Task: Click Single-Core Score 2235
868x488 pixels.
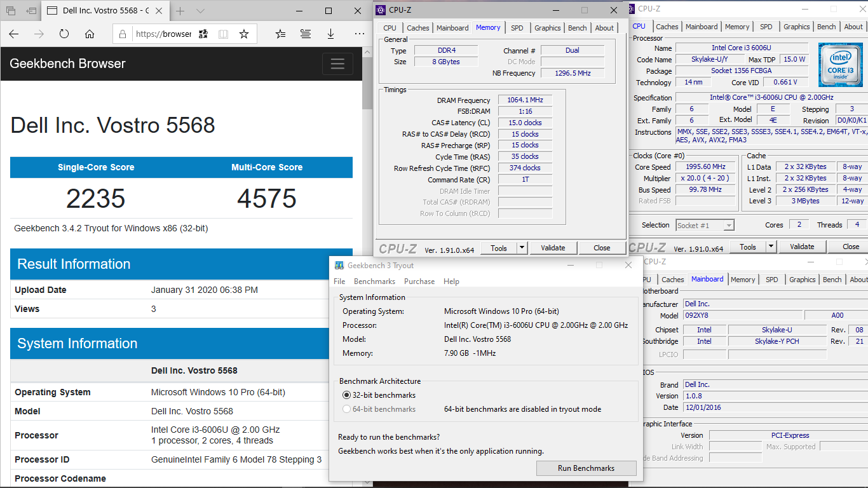Action: pos(96,199)
